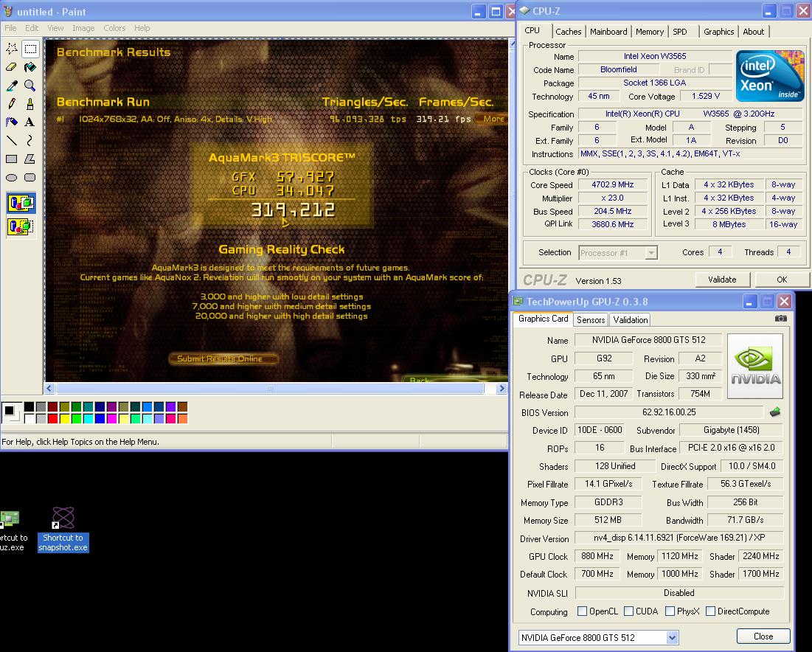This screenshot has width=812, height=652.
Task: Click the horizontal scrollbar thumb in Paint
Action: [x=270, y=389]
